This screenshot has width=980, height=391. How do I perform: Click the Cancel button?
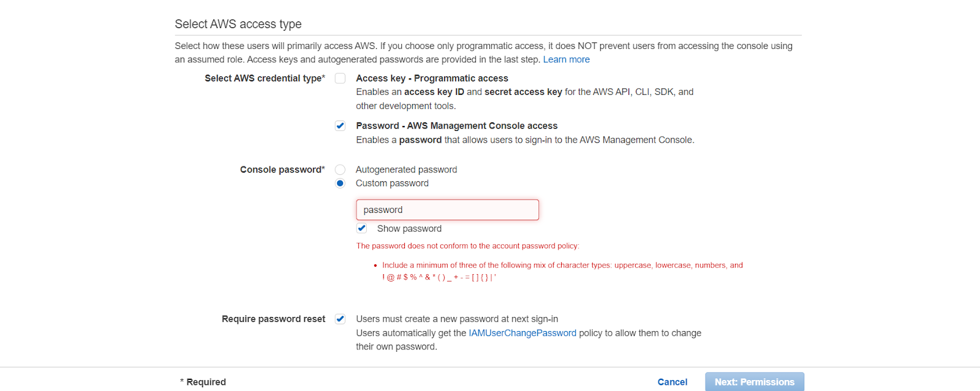(x=672, y=382)
